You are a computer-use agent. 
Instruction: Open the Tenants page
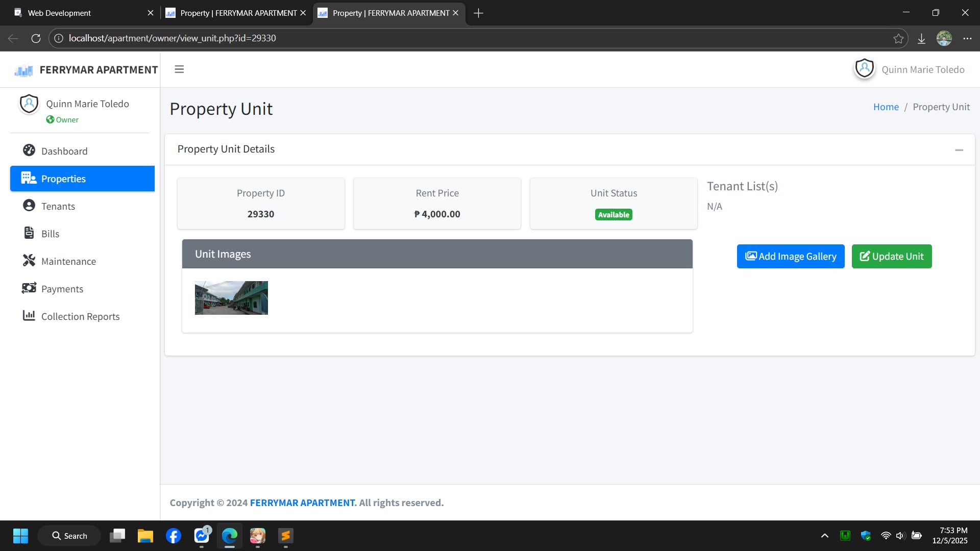(x=58, y=206)
